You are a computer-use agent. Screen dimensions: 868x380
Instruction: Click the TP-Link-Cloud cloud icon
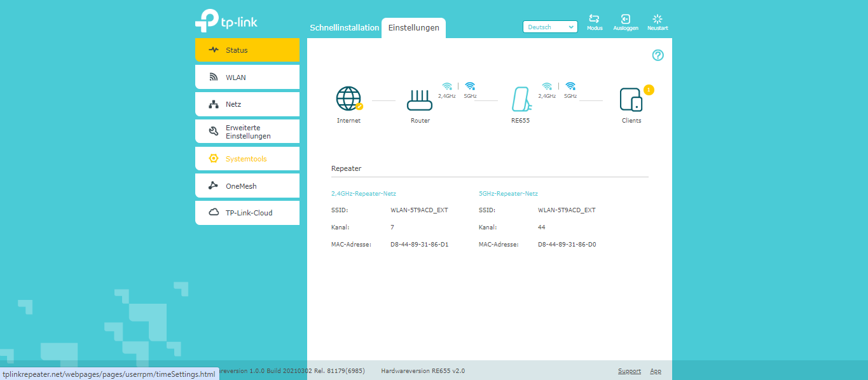(214, 213)
